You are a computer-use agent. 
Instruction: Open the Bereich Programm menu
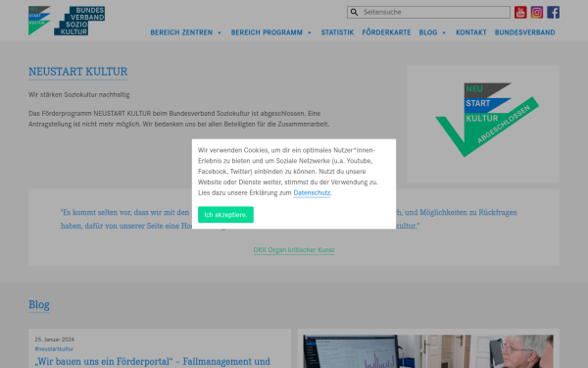coord(267,32)
